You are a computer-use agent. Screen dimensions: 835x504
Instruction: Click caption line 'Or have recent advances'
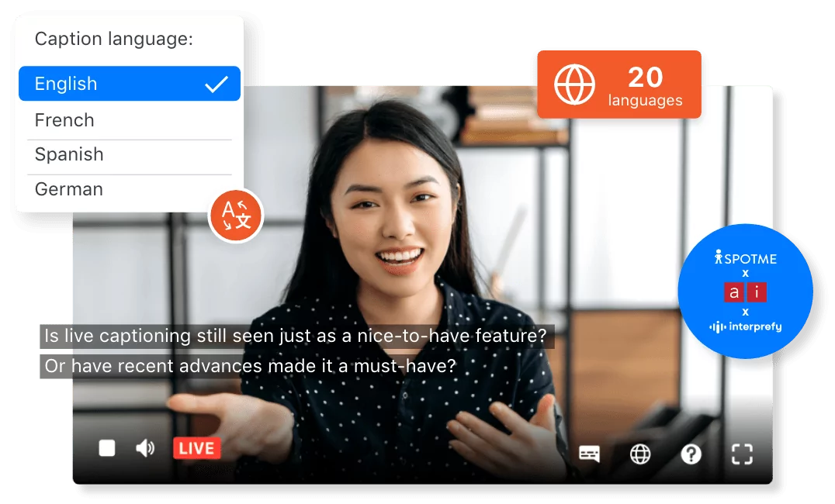[x=250, y=366]
